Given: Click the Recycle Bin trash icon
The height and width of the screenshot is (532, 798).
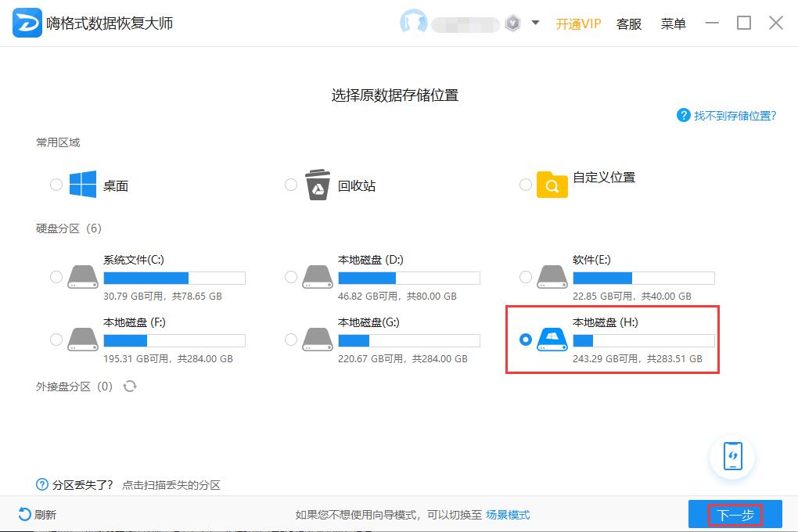Looking at the screenshot, I should (318, 185).
